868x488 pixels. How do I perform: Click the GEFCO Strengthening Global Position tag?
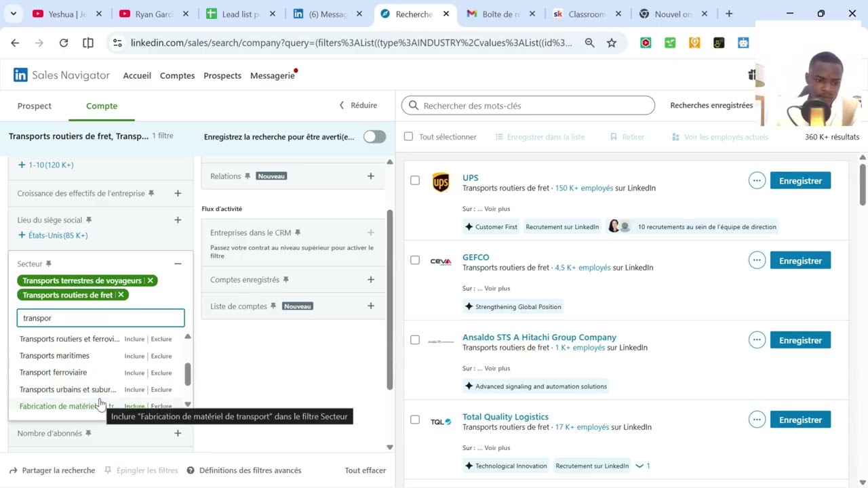click(x=513, y=306)
